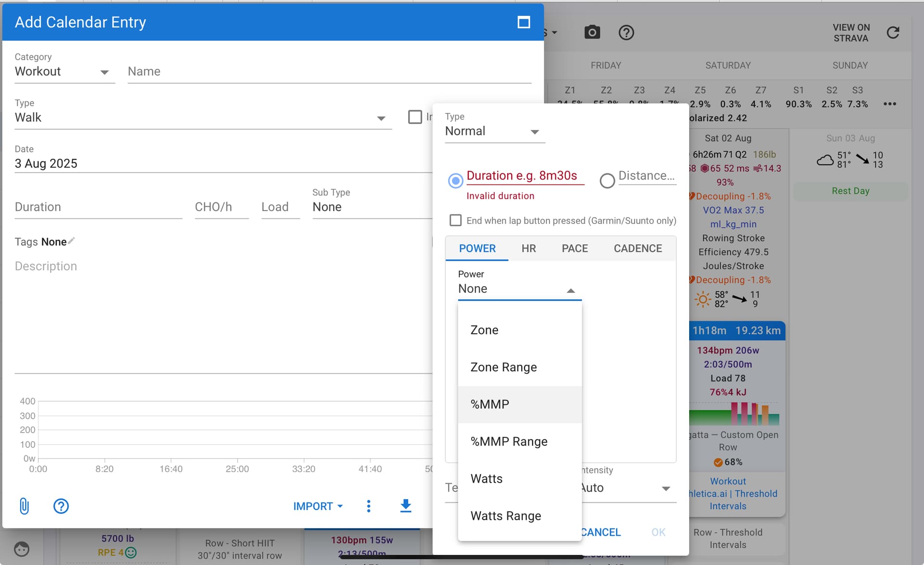Switch to the POWER tab
Viewport: 924px width, 565px height.
click(477, 249)
